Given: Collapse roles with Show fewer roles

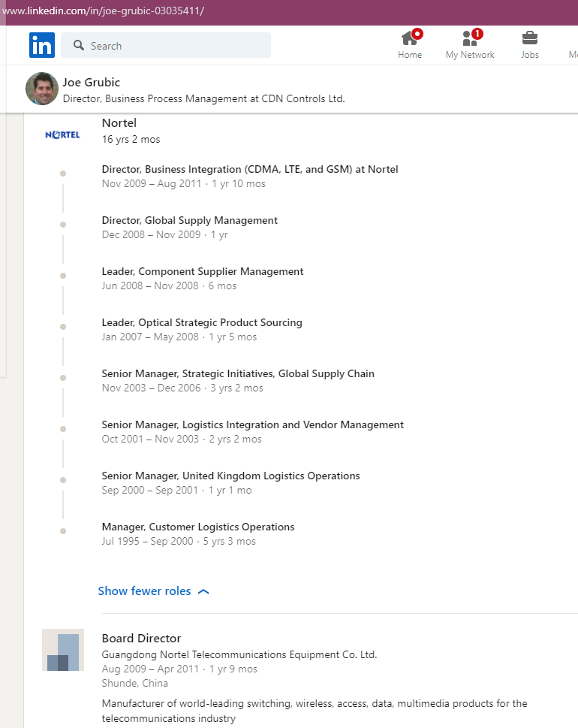Looking at the screenshot, I should [153, 591].
